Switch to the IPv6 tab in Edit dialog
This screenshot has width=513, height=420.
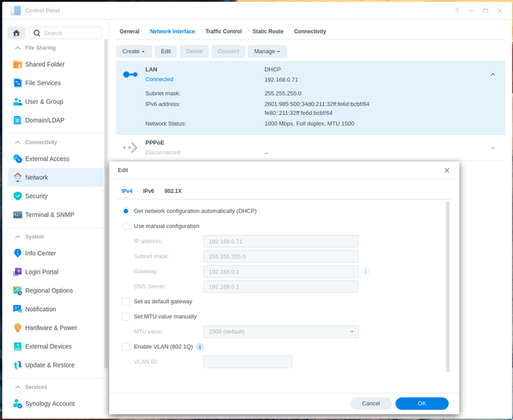[x=148, y=191]
